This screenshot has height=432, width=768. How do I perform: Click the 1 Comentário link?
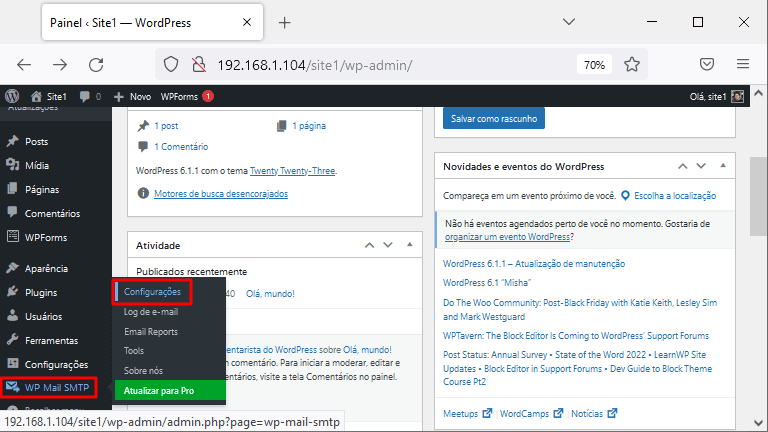tap(181, 146)
